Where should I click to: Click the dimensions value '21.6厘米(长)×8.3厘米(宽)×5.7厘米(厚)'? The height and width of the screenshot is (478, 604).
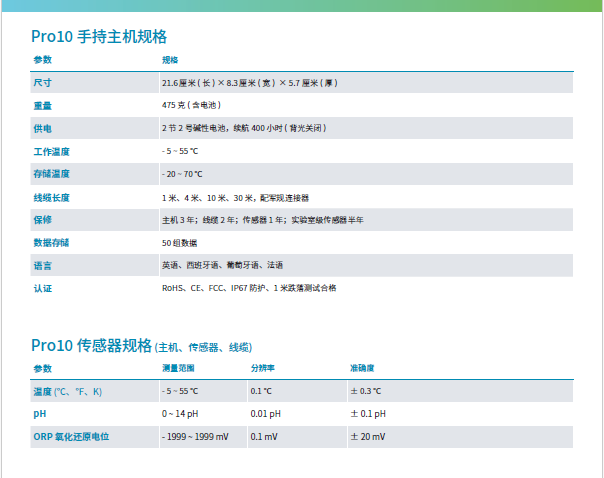[250, 83]
